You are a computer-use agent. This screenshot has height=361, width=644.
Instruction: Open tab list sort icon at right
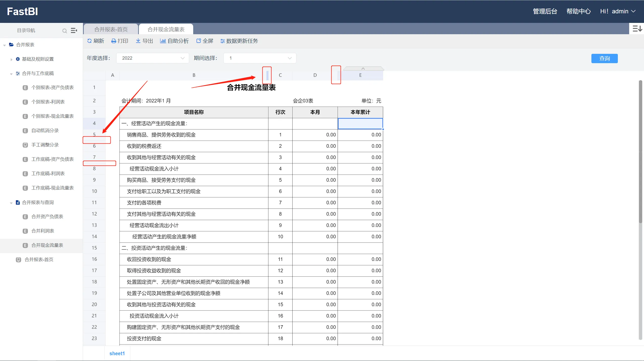637,28
